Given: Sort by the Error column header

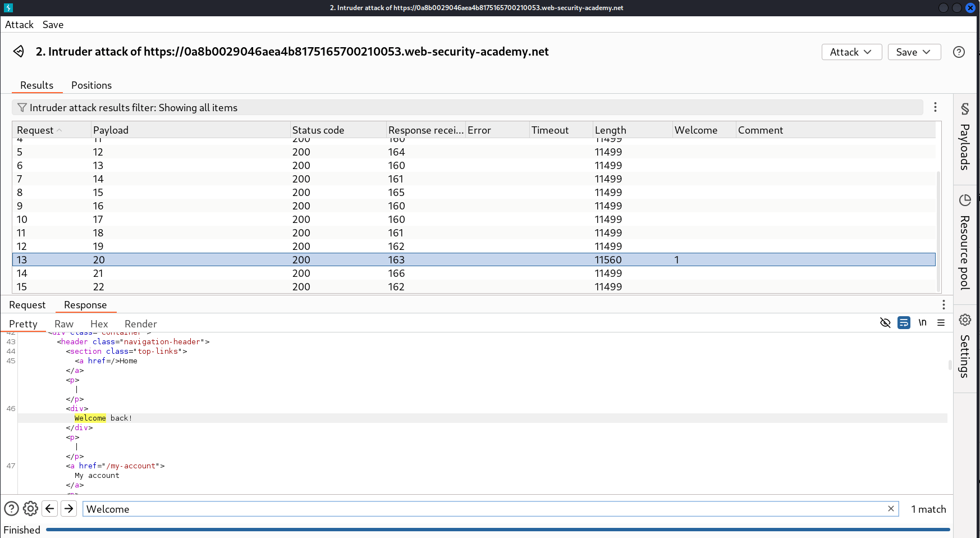Looking at the screenshot, I should tap(497, 130).
